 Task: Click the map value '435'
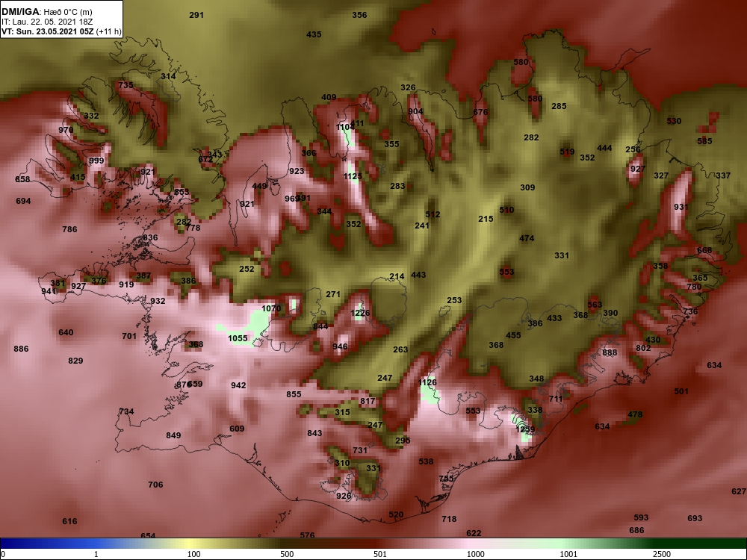[314, 34]
